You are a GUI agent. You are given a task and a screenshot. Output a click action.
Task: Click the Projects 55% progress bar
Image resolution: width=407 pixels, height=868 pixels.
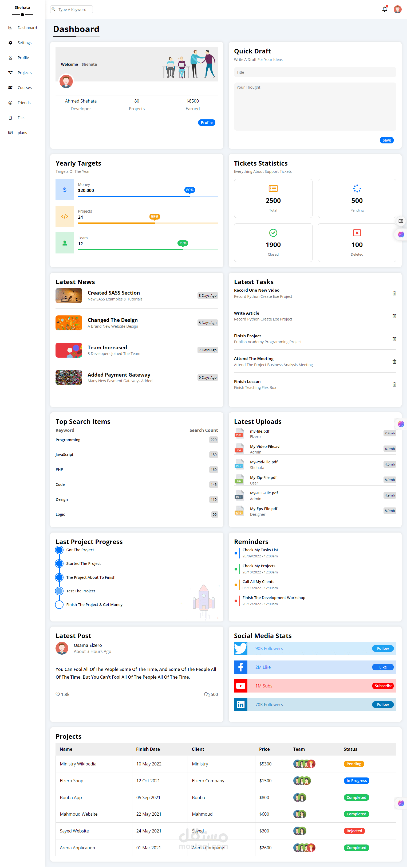(x=148, y=223)
